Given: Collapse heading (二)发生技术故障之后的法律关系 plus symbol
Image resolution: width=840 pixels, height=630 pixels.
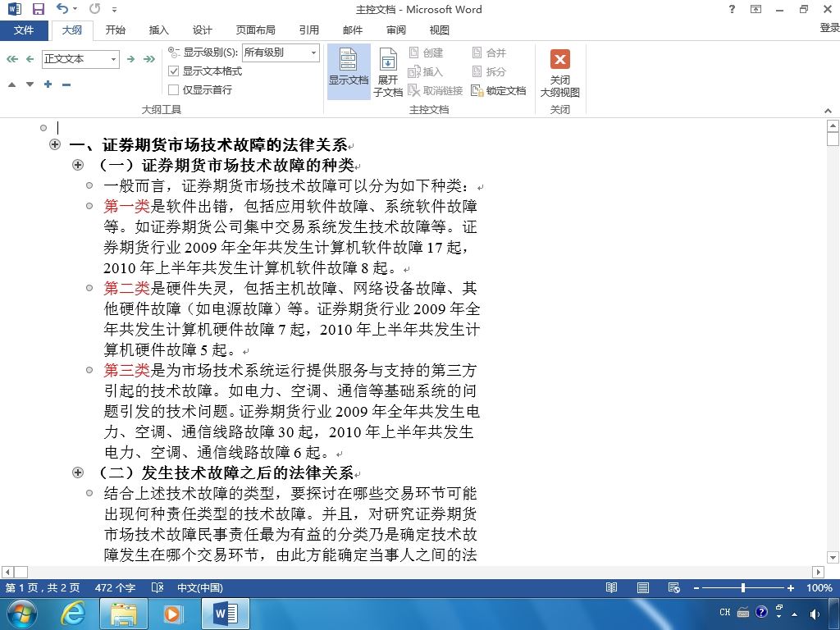Looking at the screenshot, I should pyautogui.click(x=78, y=472).
